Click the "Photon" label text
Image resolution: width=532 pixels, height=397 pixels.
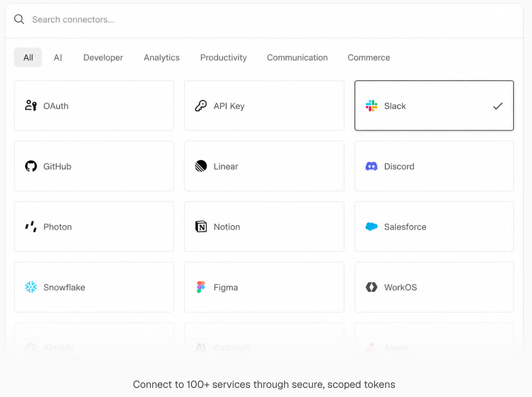(x=58, y=227)
